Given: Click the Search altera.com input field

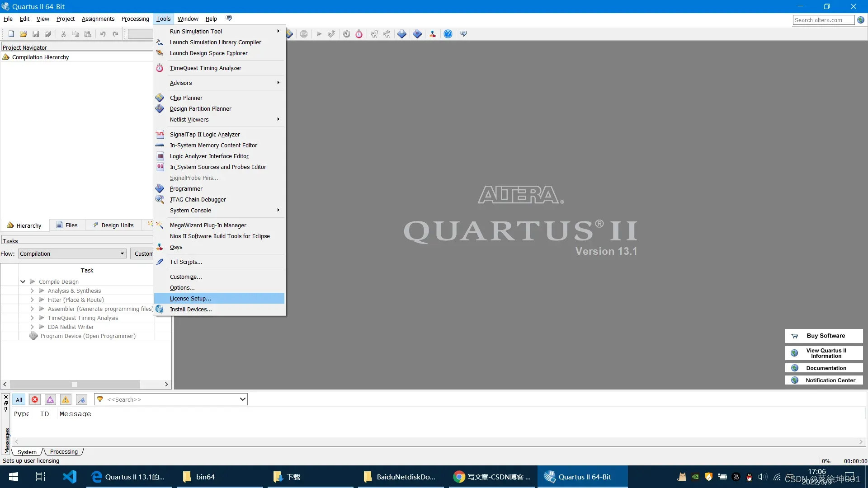Looking at the screenshot, I should pos(823,20).
